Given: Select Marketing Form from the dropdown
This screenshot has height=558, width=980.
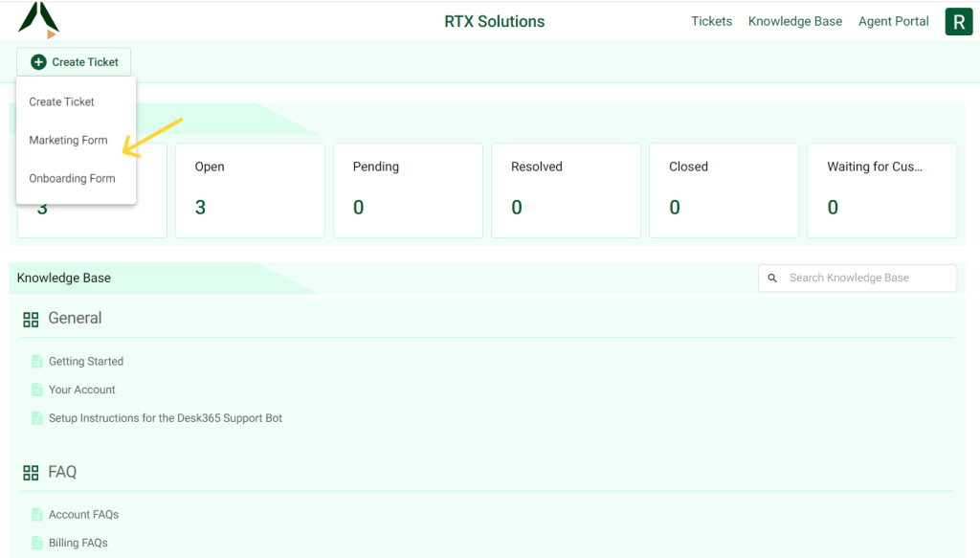Looking at the screenshot, I should (66, 140).
